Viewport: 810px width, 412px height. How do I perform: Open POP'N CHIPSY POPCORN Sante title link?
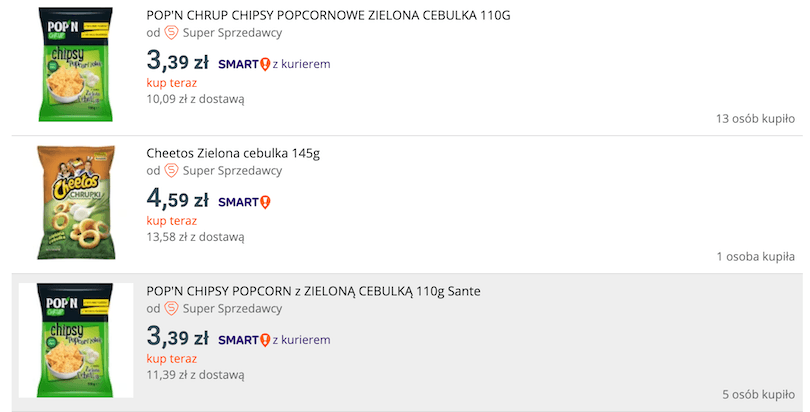(x=313, y=291)
